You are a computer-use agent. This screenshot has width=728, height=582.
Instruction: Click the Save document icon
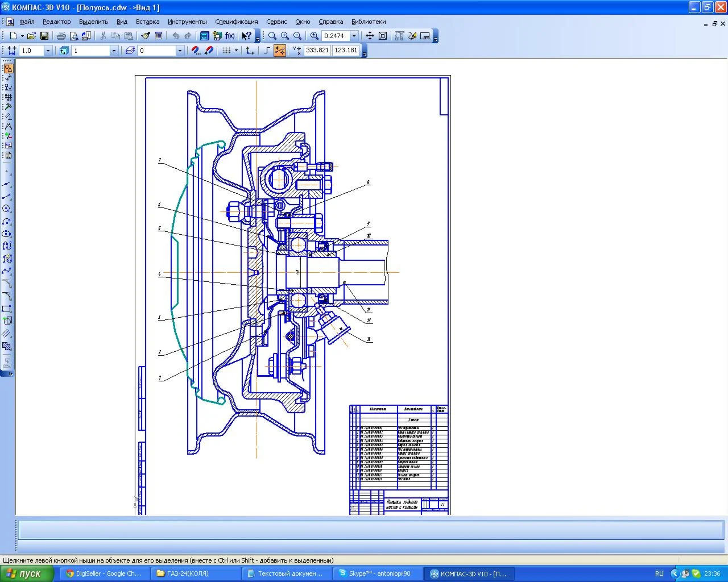click(x=44, y=36)
